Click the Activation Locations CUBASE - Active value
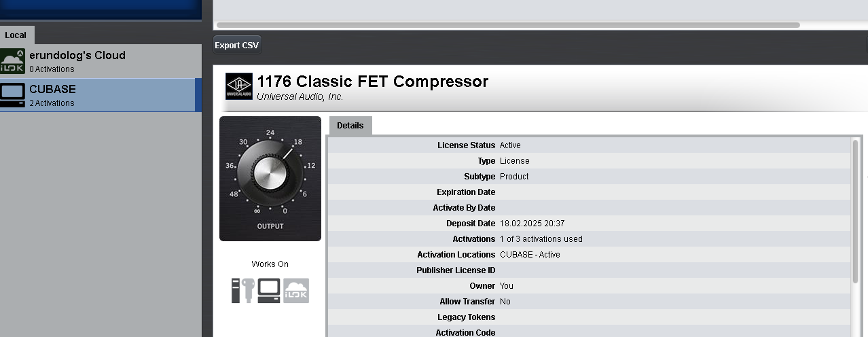 coord(530,255)
